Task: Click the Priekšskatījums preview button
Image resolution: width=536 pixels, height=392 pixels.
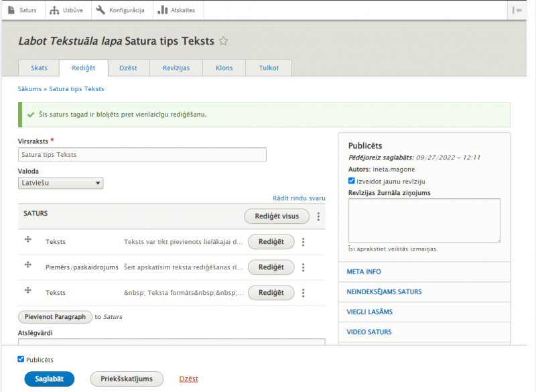Action: 127,379
